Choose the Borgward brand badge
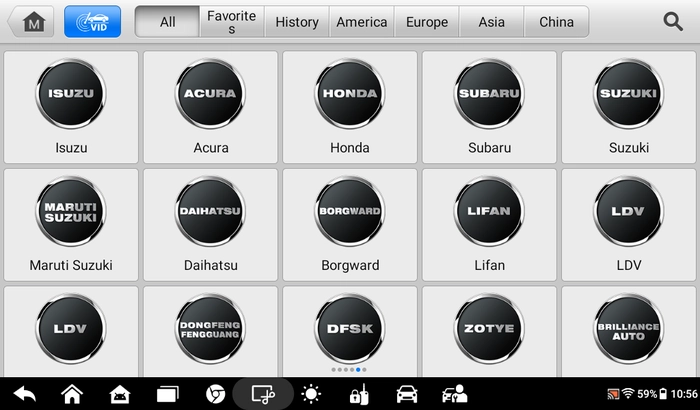Viewport: 700px width, 410px height. 350,211
